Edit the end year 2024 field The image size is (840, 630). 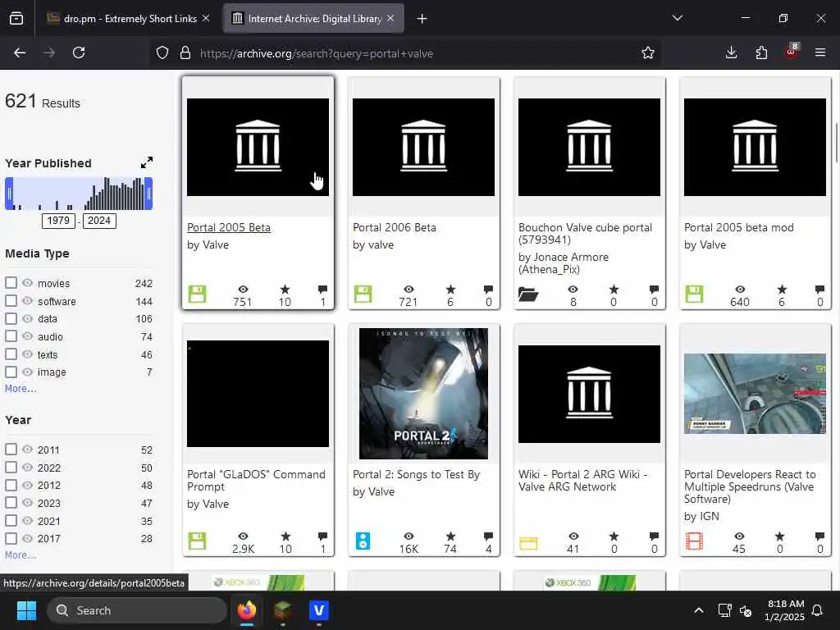[x=99, y=221]
